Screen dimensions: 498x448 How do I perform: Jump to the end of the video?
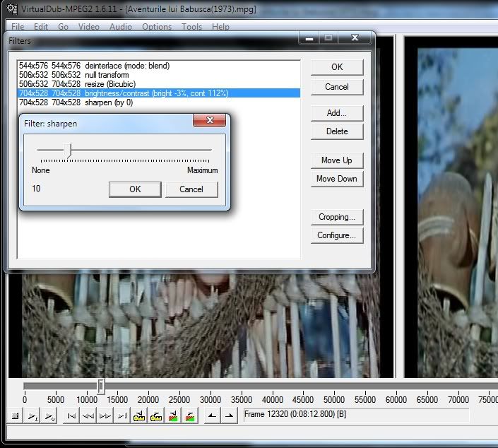click(x=122, y=416)
